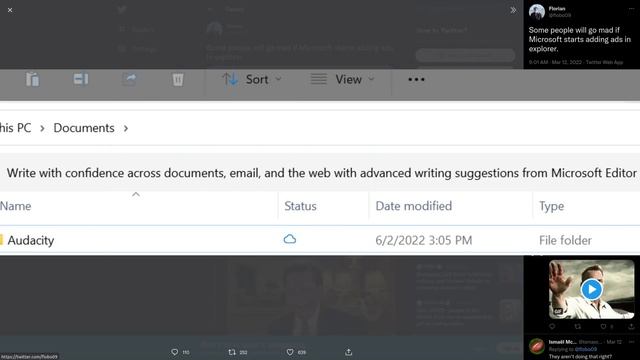Open three-dot menu on Ismail's reply
Viewport: 640px width, 360px height.
coord(631,342)
